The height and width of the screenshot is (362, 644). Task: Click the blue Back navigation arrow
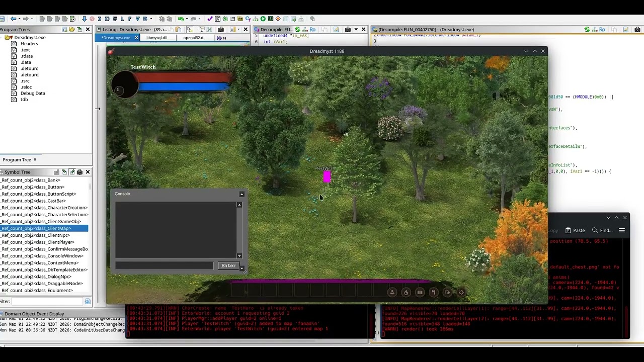click(x=13, y=19)
